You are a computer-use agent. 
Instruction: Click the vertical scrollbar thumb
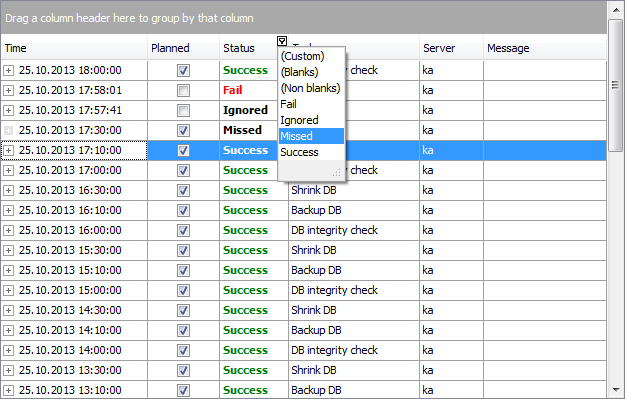point(616,85)
